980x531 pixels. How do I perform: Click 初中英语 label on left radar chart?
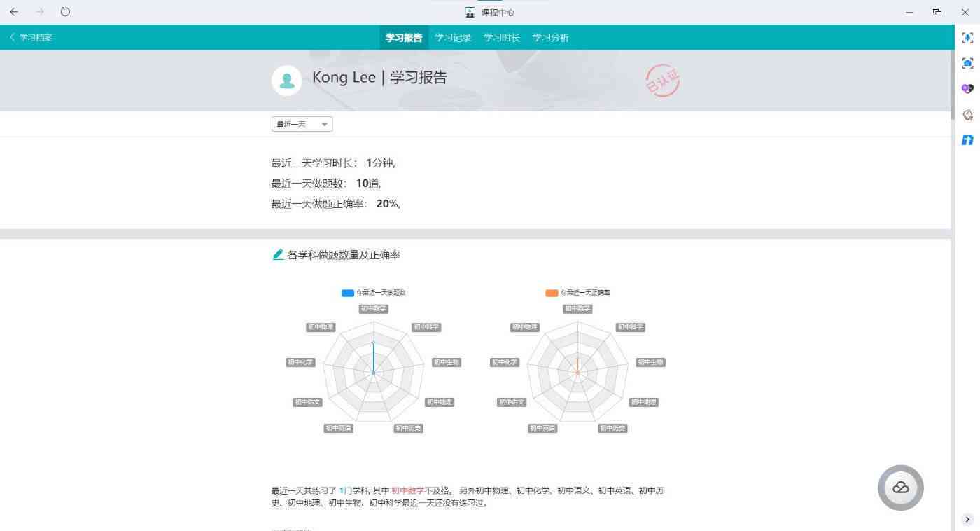click(339, 428)
